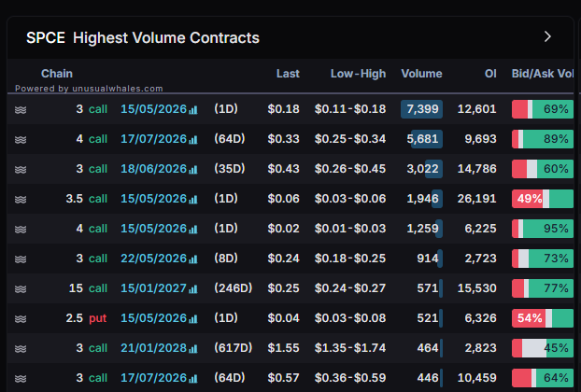Click the waves icon for 3,022 volume row
581x392 pixels.
point(21,170)
